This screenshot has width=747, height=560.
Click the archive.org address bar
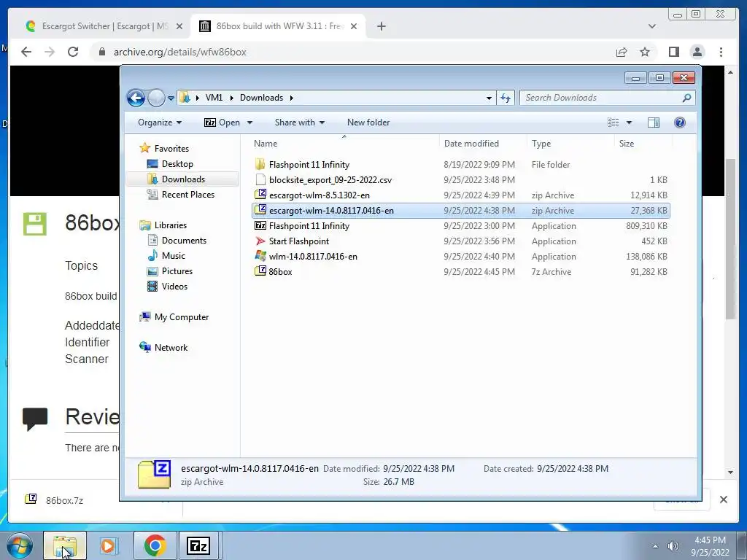tap(352, 52)
